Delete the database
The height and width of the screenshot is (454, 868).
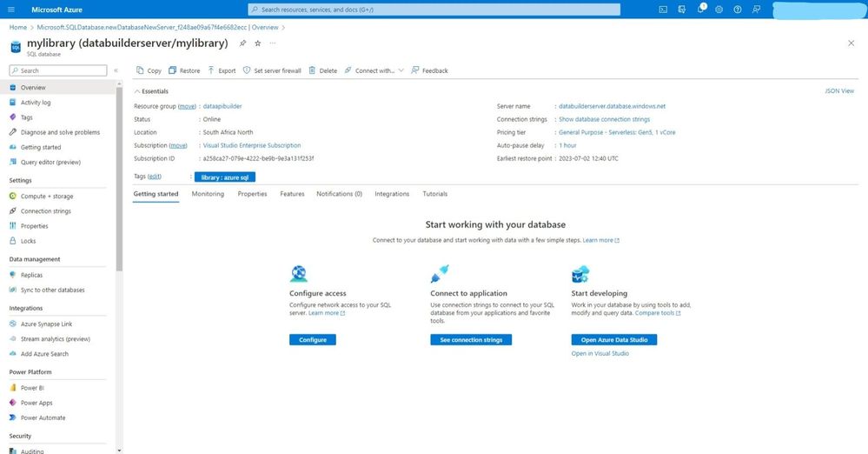pos(322,70)
